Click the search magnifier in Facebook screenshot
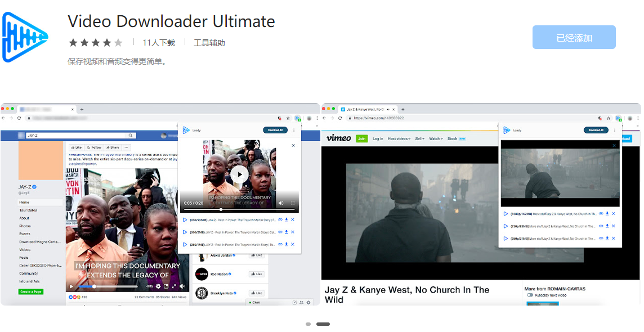644x332 pixels. (x=131, y=136)
